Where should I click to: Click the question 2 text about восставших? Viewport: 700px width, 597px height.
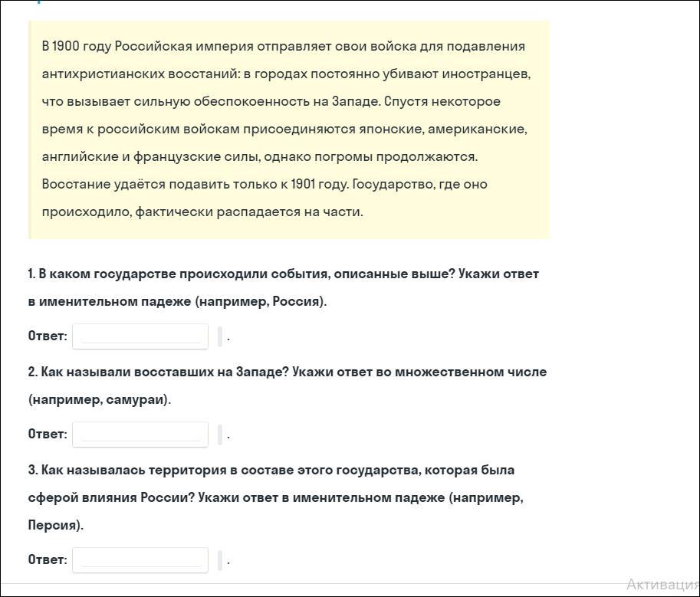287,385
